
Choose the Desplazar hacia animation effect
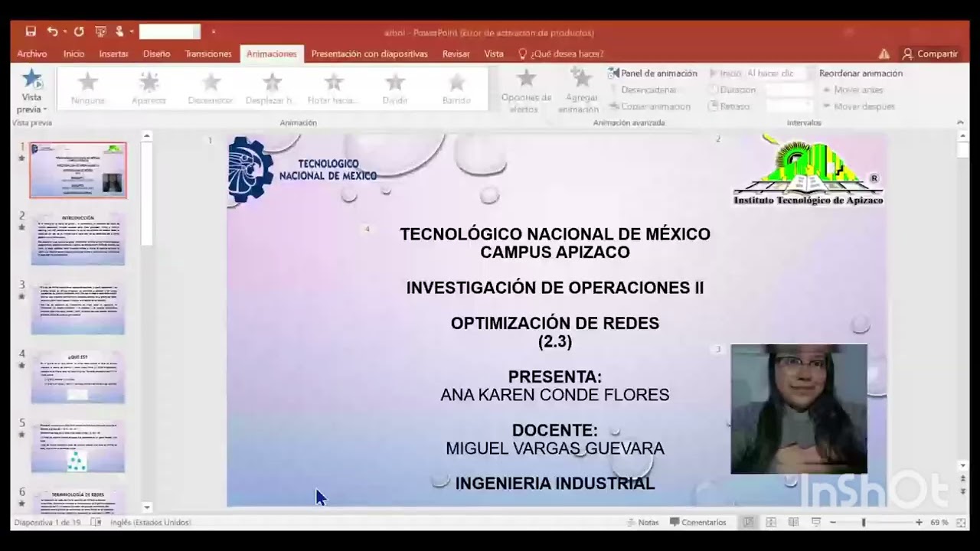click(271, 89)
